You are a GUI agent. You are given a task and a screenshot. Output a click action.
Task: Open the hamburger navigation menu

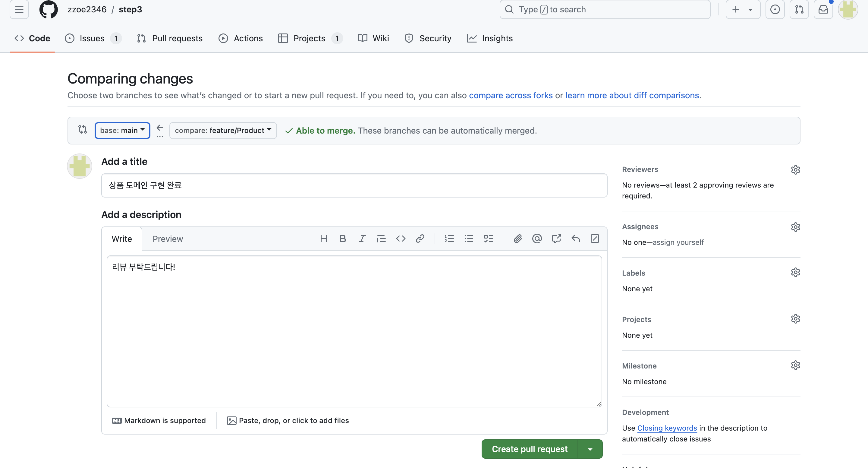19,9
